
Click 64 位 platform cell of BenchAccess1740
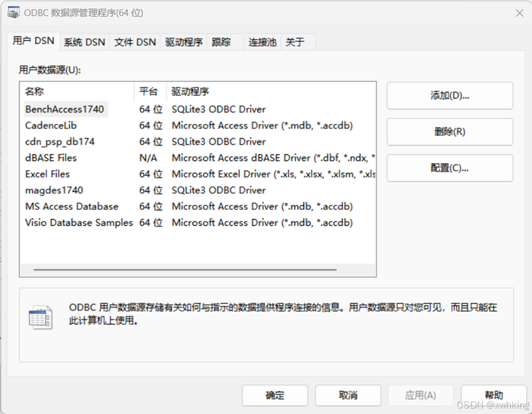point(151,109)
